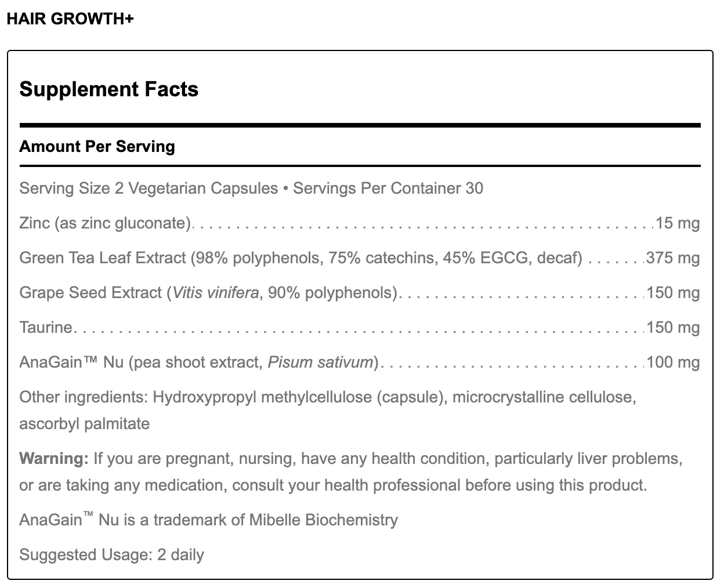This screenshot has width=724, height=588.
Task: Select the 150 mg Grape Seed Extract amount
Action: coord(673,293)
